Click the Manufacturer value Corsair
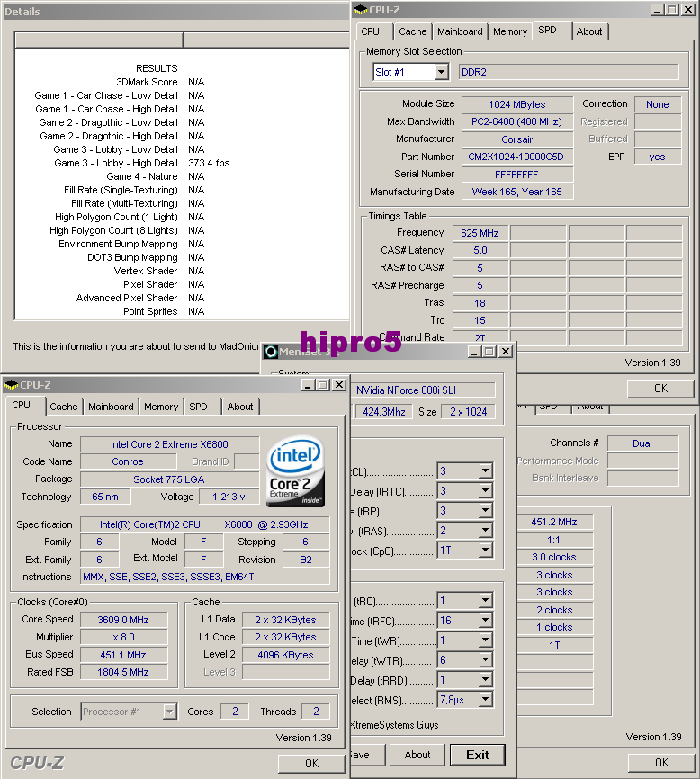 (x=516, y=139)
